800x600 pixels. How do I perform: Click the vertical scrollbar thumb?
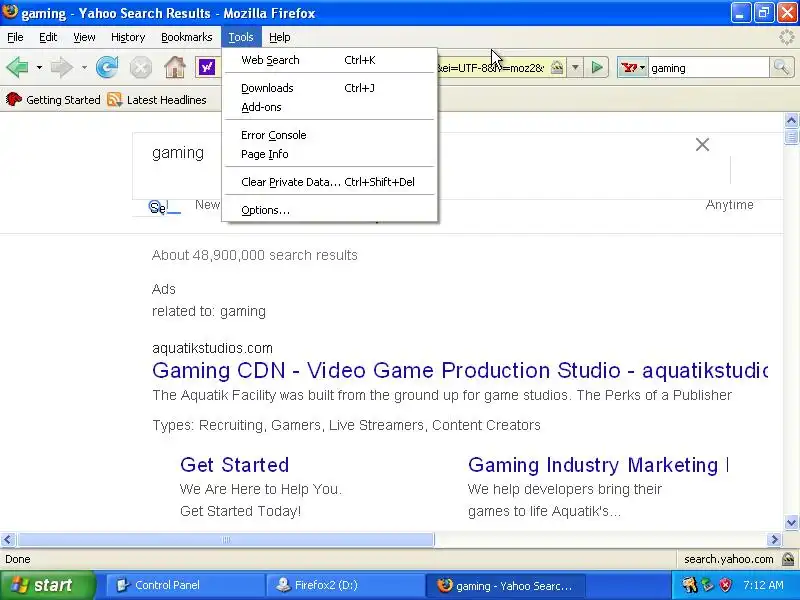(x=791, y=137)
